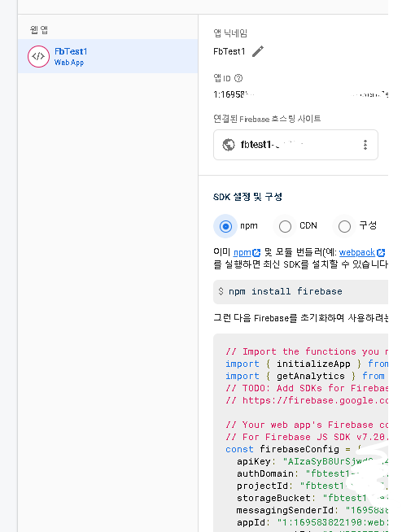Open the linked hosting site fbtest1 card

coord(295,145)
